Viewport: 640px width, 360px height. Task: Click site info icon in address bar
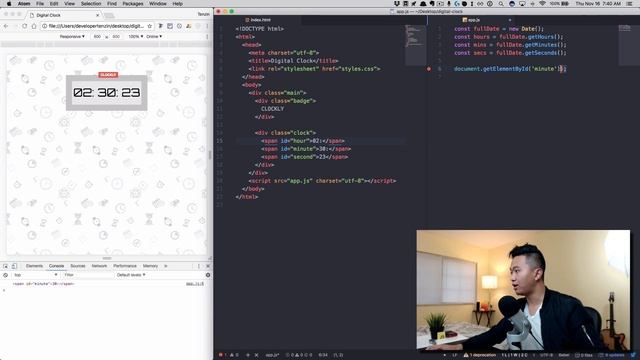tap(44, 26)
